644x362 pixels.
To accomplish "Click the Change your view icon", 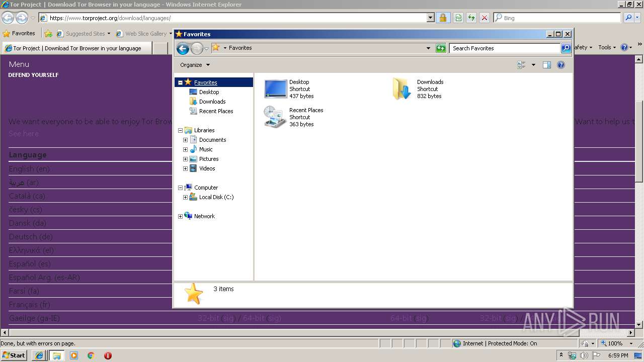I will coord(521,65).
